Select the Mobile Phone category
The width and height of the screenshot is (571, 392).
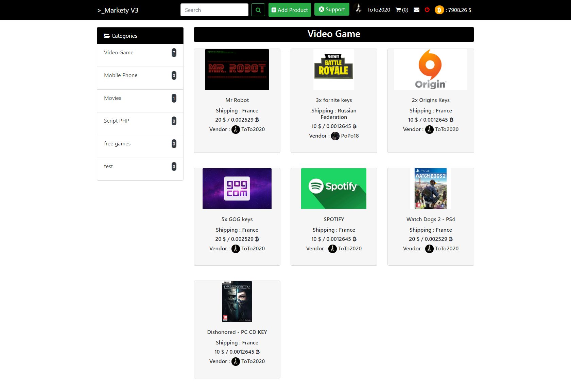(x=140, y=78)
